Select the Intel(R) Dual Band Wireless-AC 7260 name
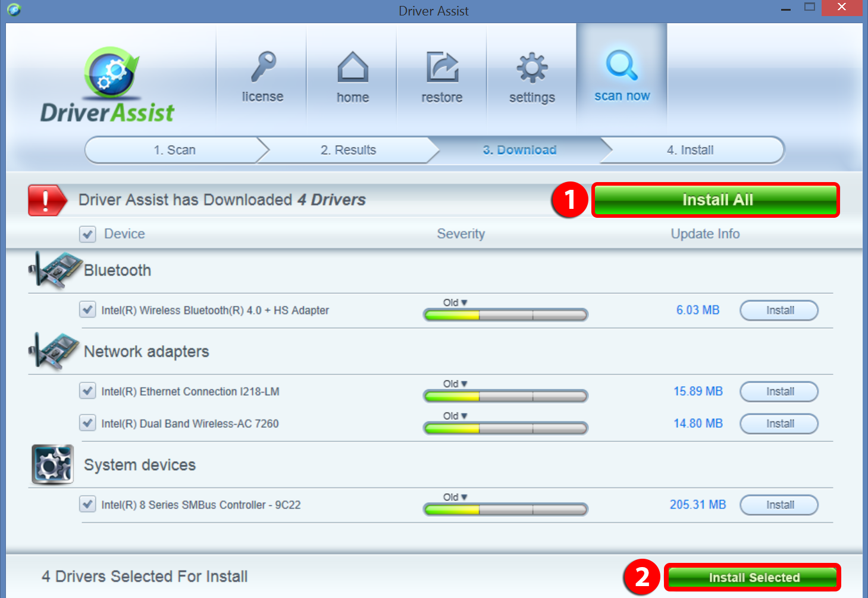 pos(190,424)
